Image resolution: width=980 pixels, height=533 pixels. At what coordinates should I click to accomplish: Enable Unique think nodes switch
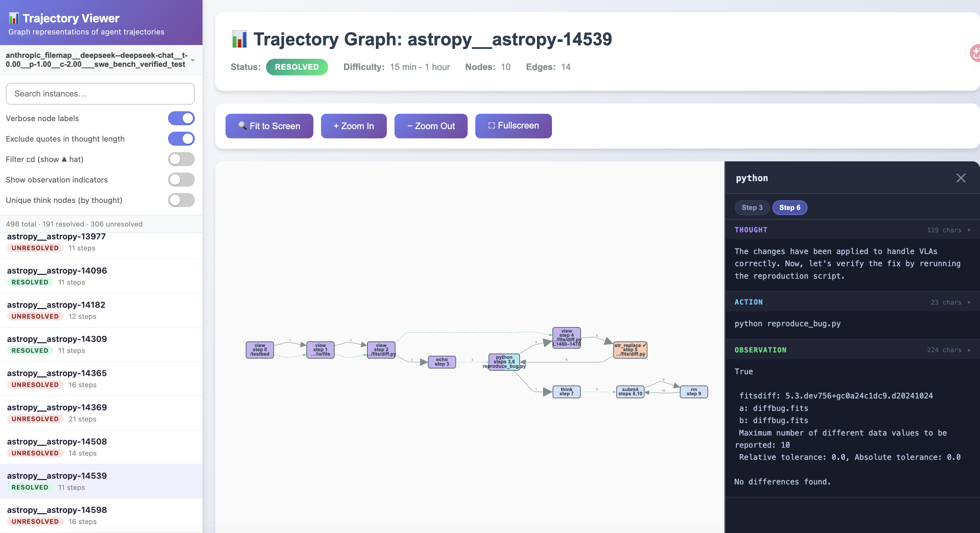[181, 200]
